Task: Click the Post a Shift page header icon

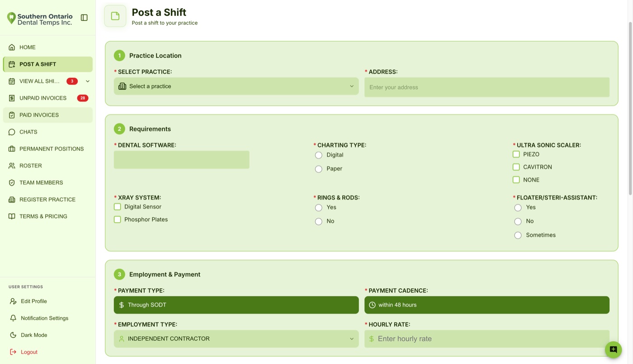Action: (x=115, y=16)
